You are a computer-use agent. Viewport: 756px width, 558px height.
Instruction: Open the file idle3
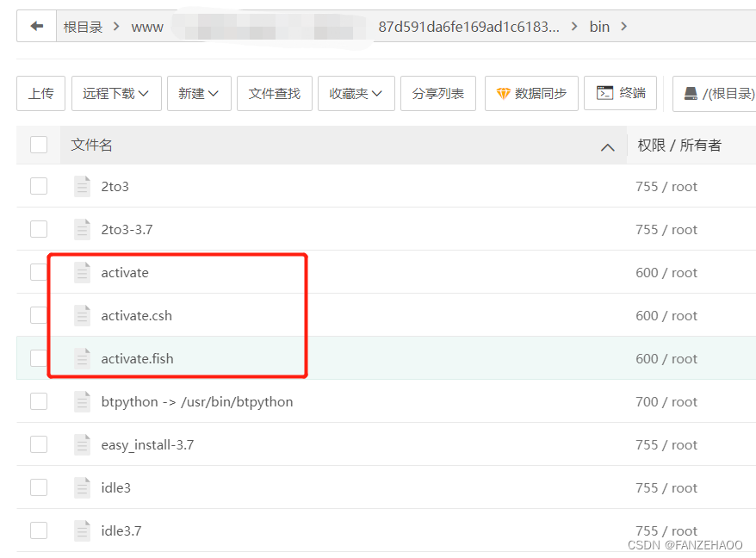(x=115, y=487)
